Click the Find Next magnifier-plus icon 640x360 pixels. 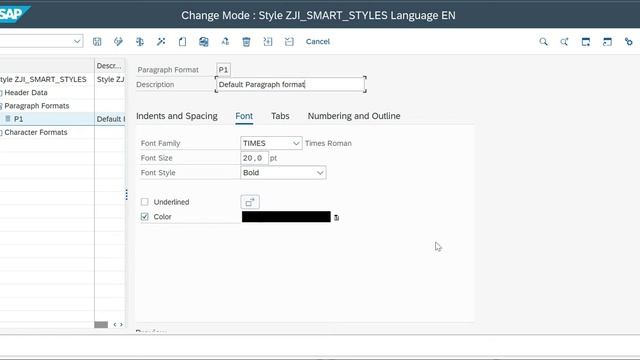tap(564, 42)
